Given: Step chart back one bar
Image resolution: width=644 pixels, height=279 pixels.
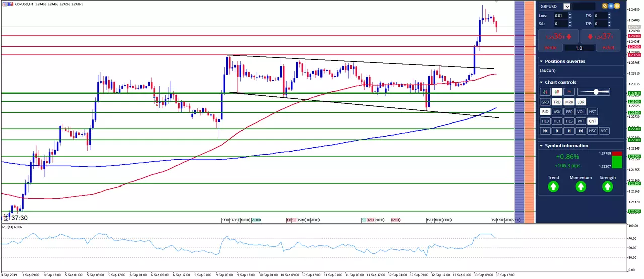Looking at the screenshot, I should pos(557,131).
